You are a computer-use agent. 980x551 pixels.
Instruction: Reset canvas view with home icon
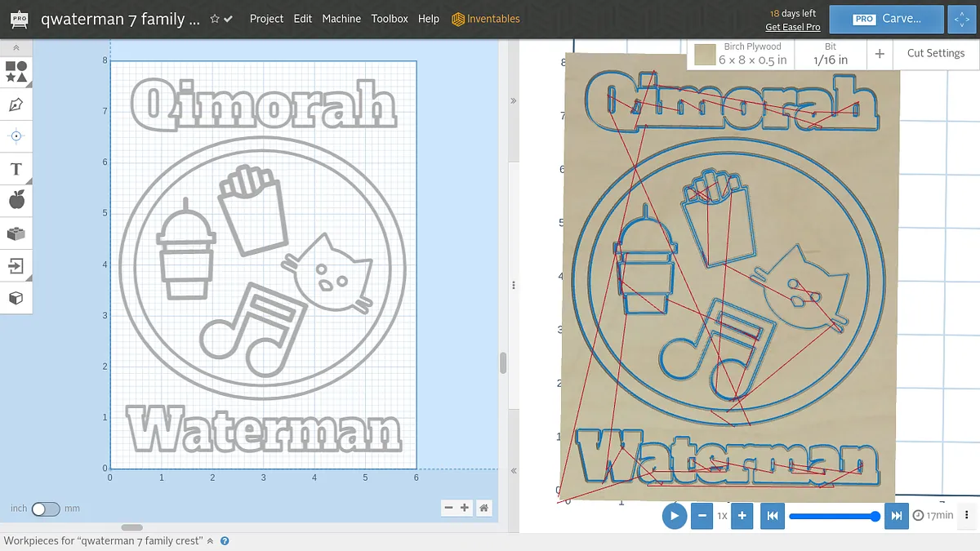coord(484,508)
